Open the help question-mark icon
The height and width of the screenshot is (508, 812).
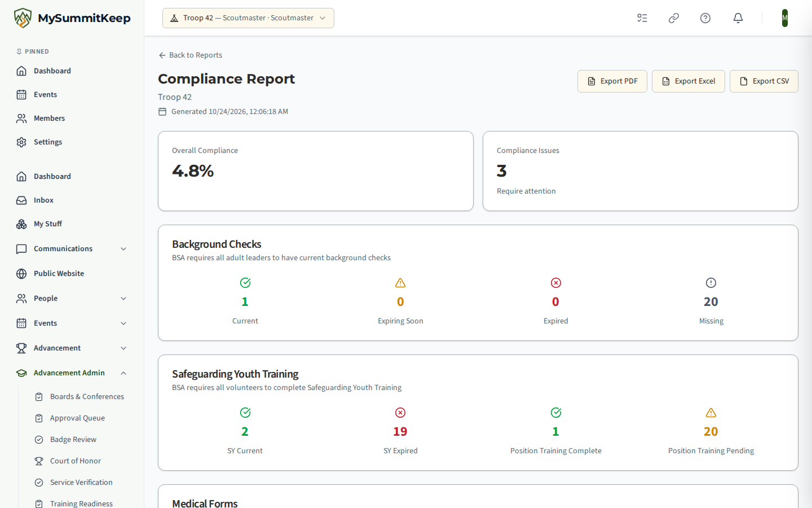[x=705, y=18]
